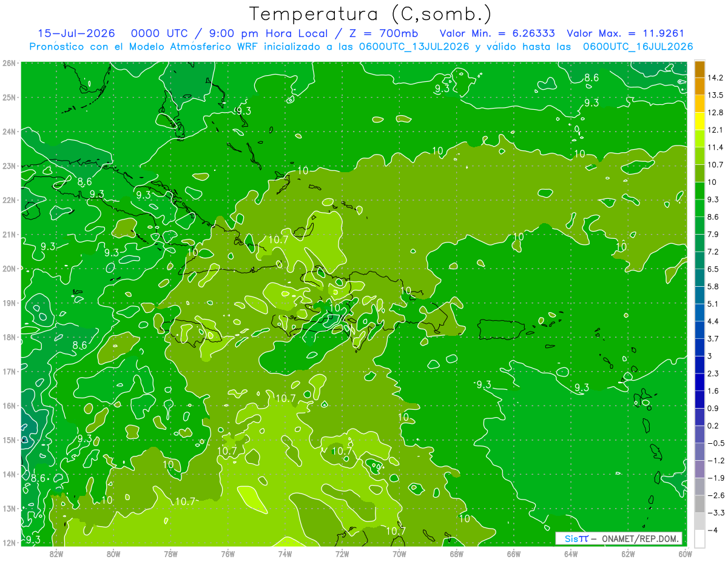Click the white swatch below -4 on colorbar

point(699,538)
